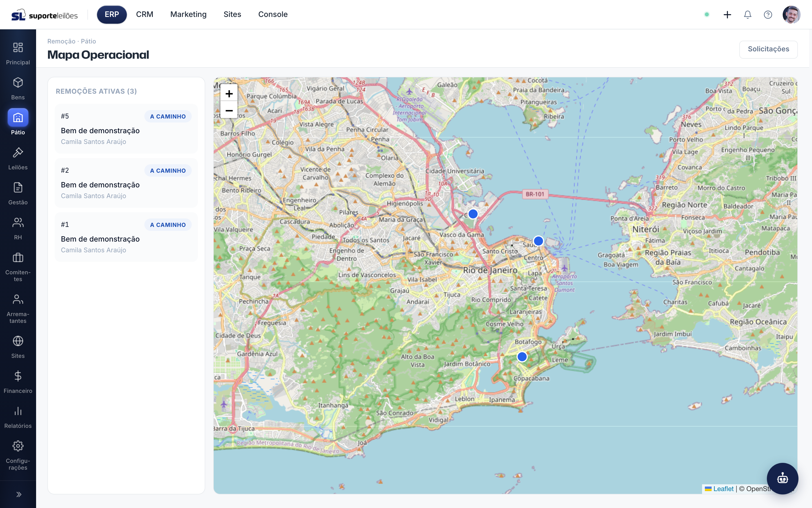Click the Mapa Operacional heading
Screen dimensions: 812x508
pos(98,55)
